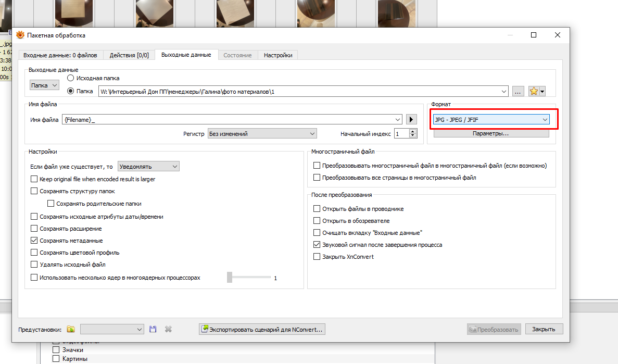Click the favorites star icon for output folder
The height and width of the screenshot is (364, 618).
pos(534,91)
